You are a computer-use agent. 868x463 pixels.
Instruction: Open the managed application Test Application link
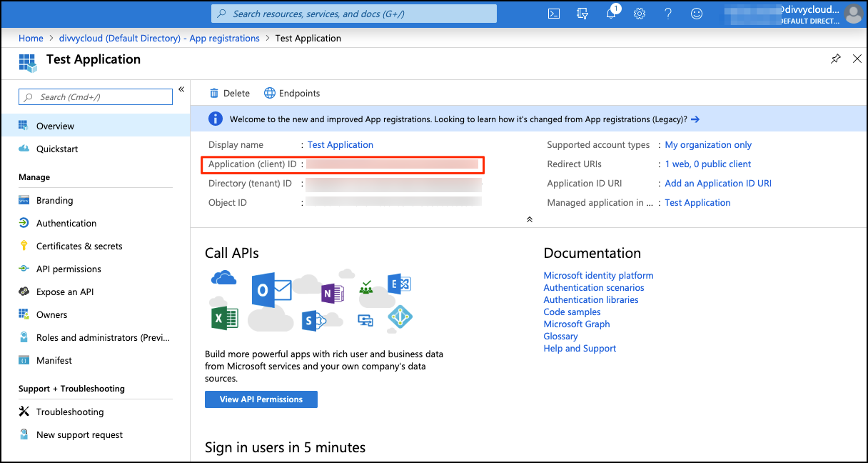point(697,202)
